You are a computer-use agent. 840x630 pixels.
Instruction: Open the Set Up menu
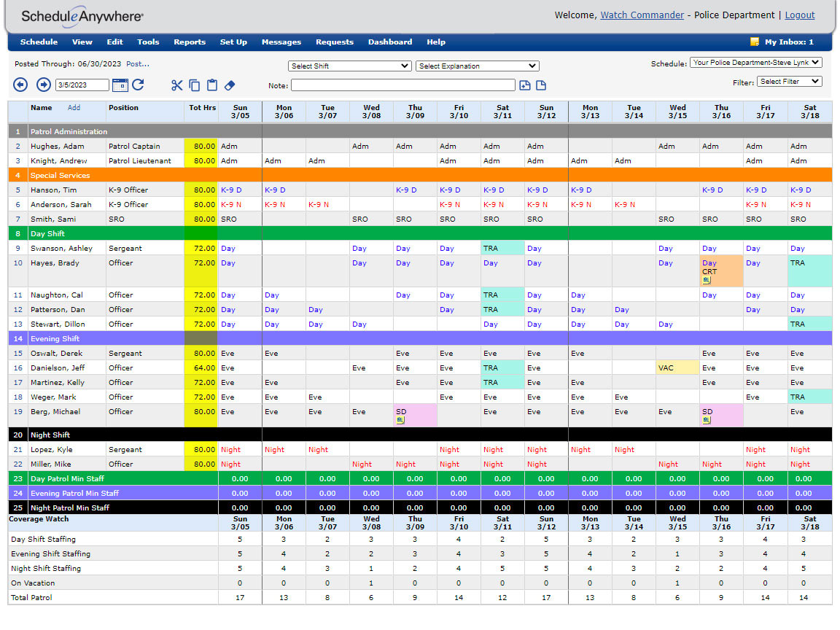[233, 42]
